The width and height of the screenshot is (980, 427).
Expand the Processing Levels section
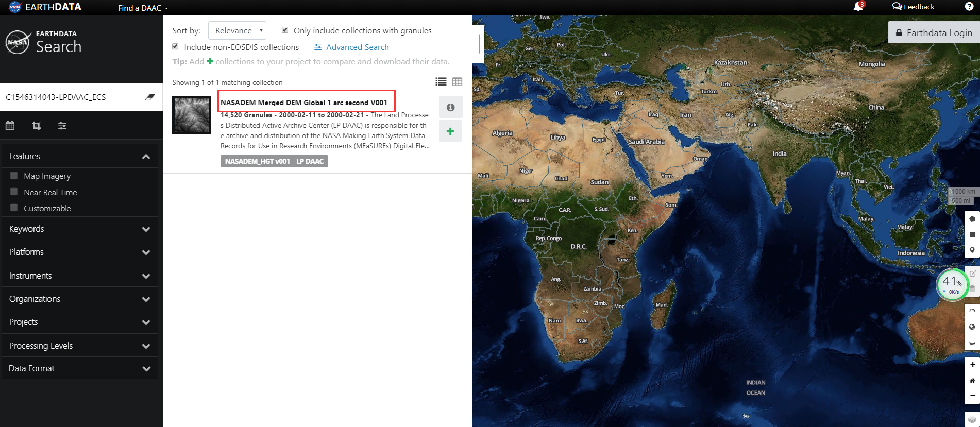(x=80, y=346)
